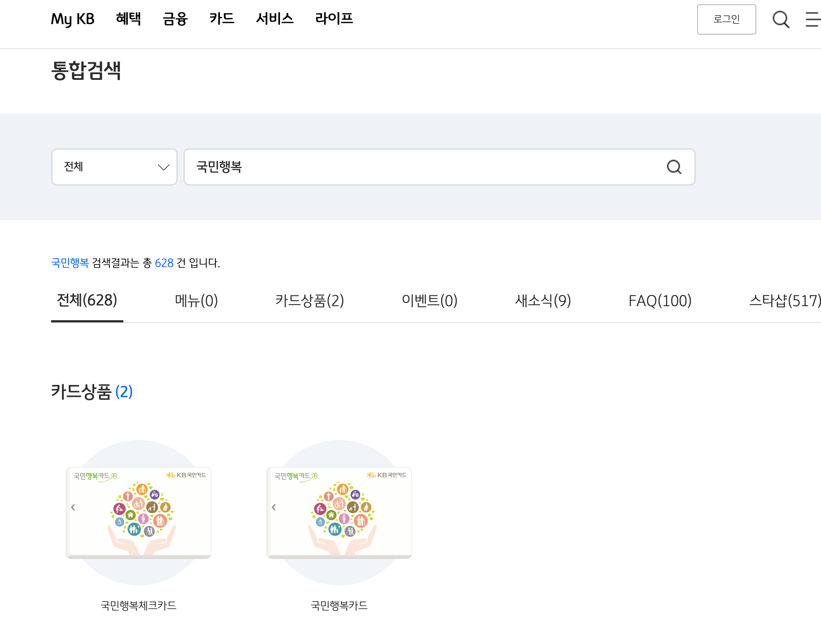Screen dimensions: 821x644
Task: Switch to the 스타샵(517) tab
Action: pyautogui.click(x=784, y=301)
